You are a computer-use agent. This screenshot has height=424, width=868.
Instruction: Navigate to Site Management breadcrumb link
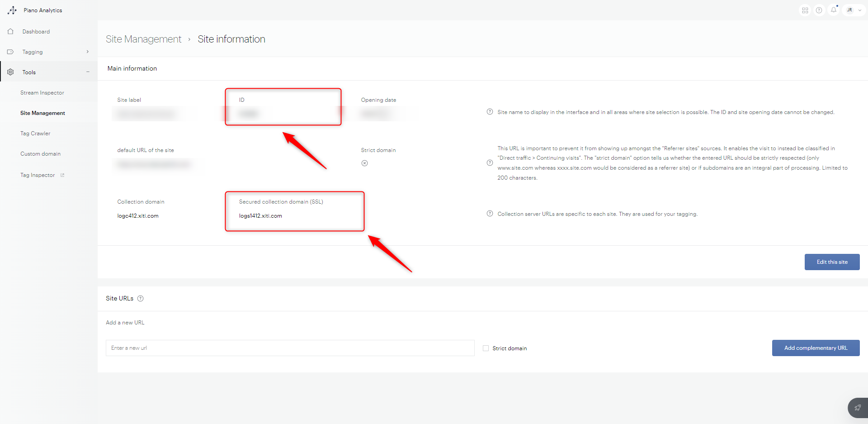pyautogui.click(x=143, y=39)
